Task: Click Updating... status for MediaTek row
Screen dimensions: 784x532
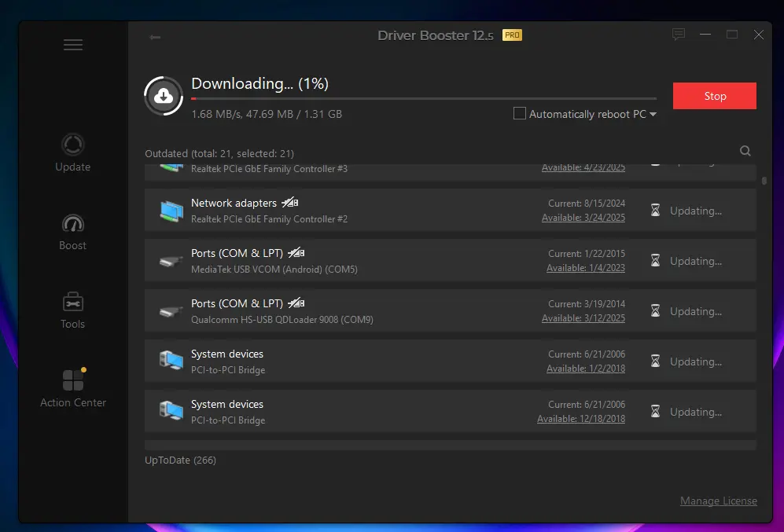Action: tap(695, 261)
